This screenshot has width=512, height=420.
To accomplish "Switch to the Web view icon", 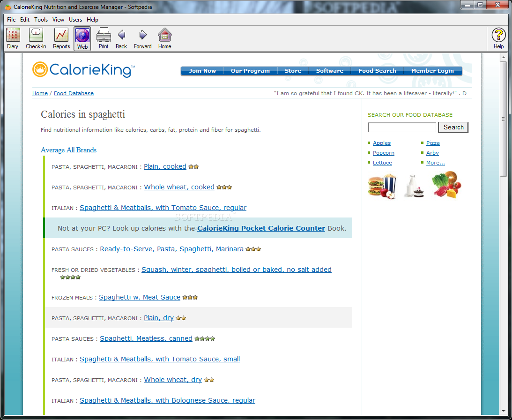I will coord(82,38).
